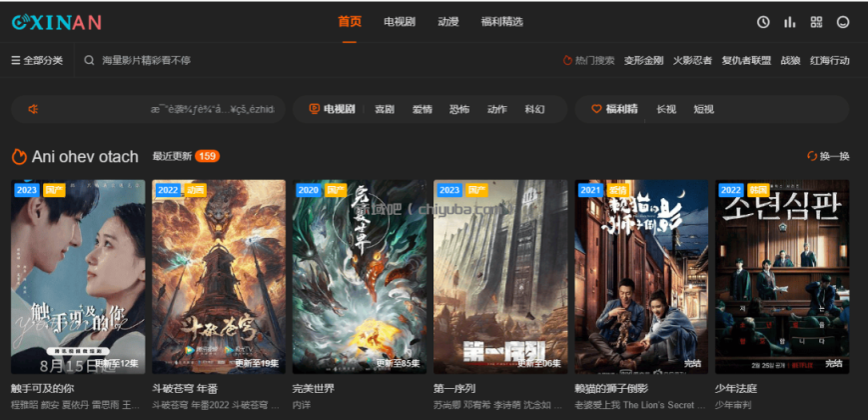Click the 第一序列 title below poster
The height and width of the screenshot is (420, 868).
click(454, 389)
